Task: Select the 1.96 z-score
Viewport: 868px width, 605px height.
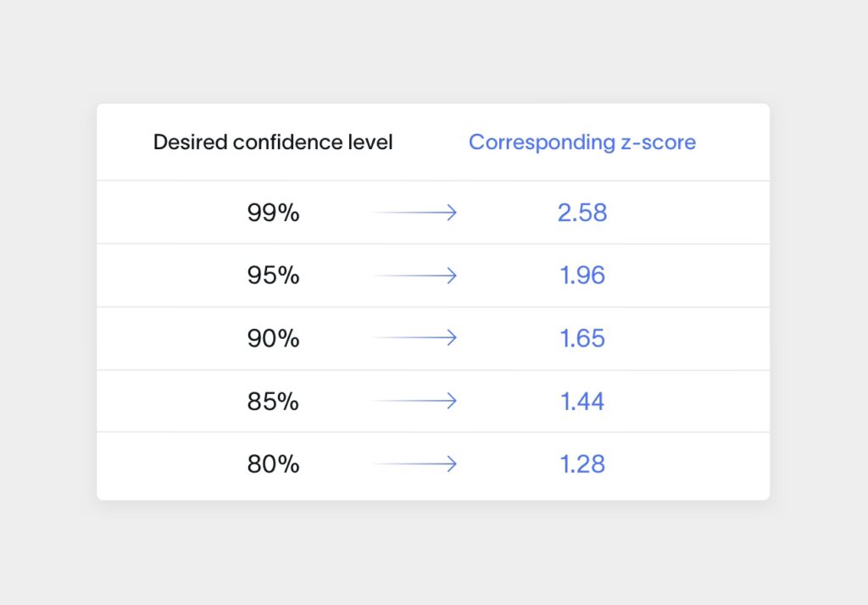Action: point(582,275)
